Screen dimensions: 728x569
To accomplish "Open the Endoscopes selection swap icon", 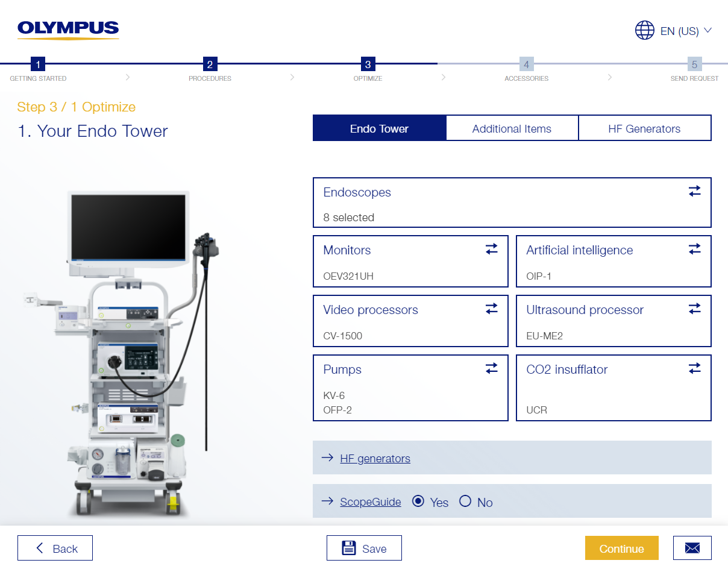I will click(694, 190).
